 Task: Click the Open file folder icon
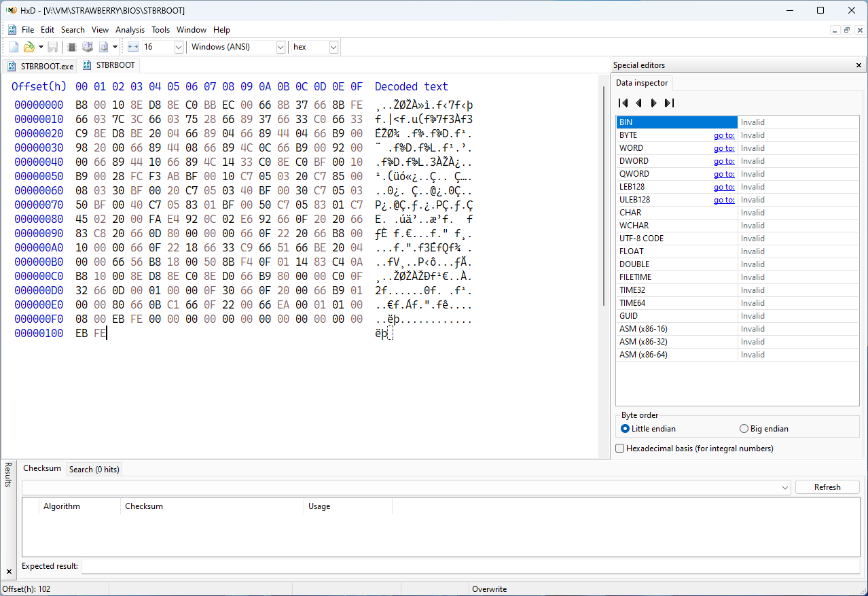point(29,47)
